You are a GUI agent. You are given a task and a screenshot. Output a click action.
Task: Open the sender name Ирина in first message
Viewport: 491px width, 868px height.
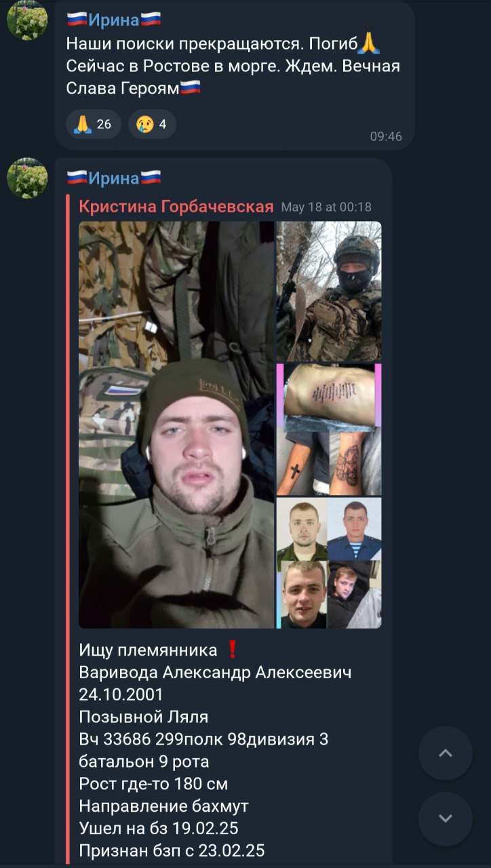click(114, 20)
